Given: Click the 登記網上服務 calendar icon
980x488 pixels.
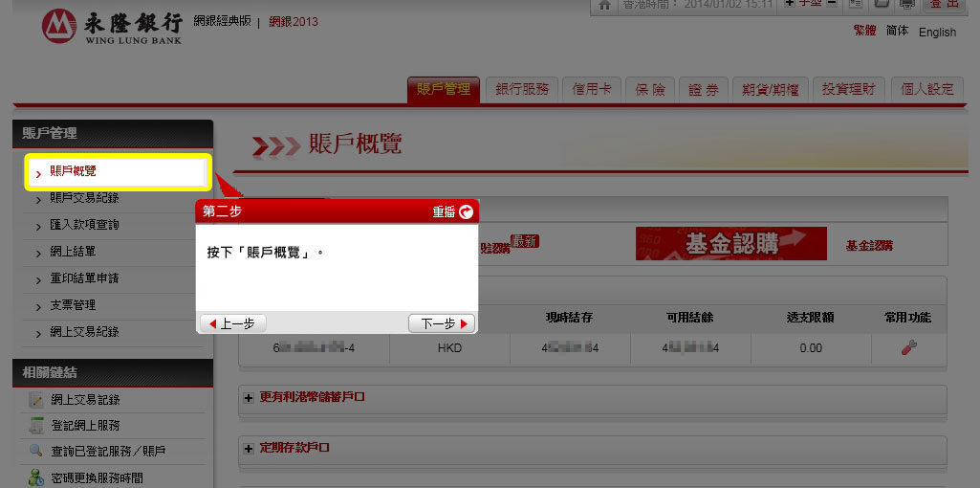Looking at the screenshot, I should (x=36, y=426).
